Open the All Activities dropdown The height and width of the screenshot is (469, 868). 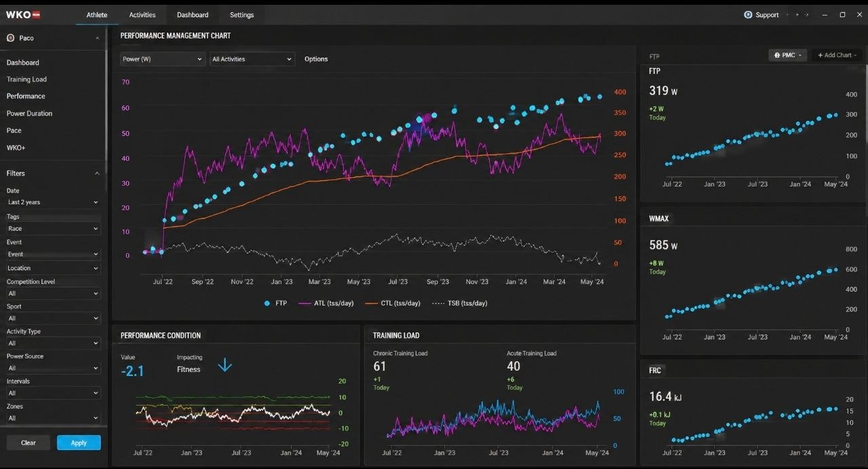pyautogui.click(x=252, y=59)
